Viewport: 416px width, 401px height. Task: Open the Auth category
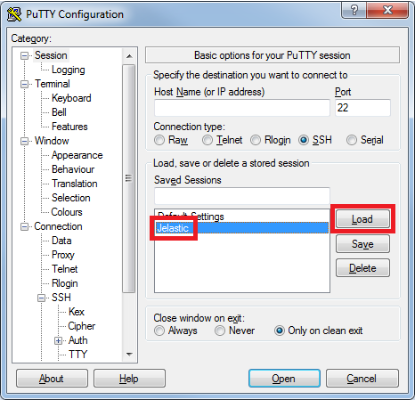[78, 340]
